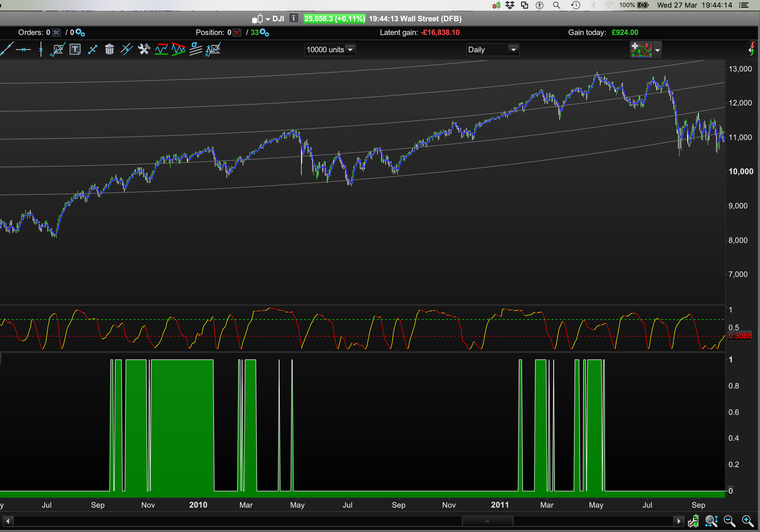Close all positions with red X icon
Screen dimensions: 760x532
[237, 32]
